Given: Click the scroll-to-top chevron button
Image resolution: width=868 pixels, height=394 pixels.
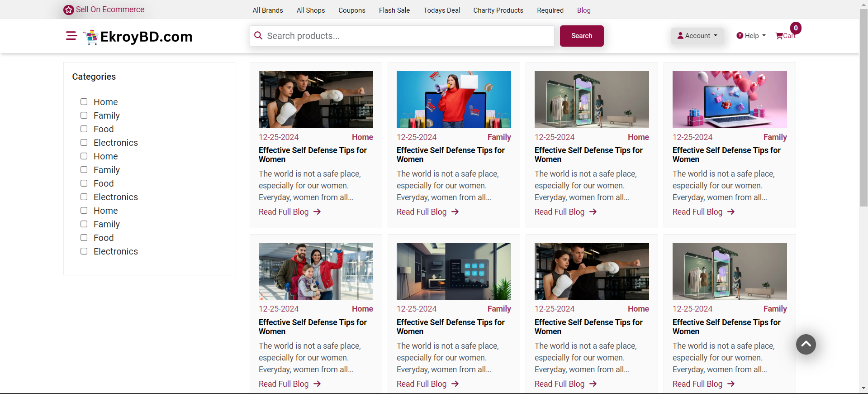Looking at the screenshot, I should [806, 344].
